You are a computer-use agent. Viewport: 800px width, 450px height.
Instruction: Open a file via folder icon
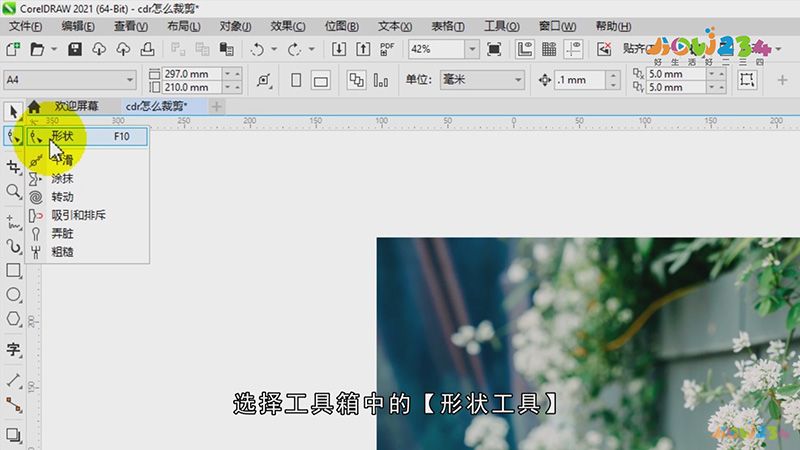click(37, 49)
